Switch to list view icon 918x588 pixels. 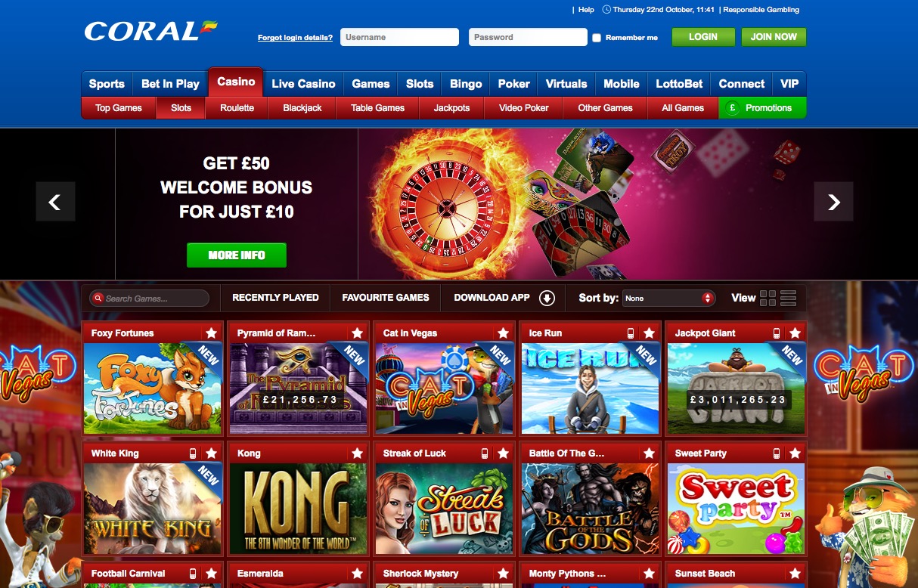pyautogui.click(x=788, y=298)
